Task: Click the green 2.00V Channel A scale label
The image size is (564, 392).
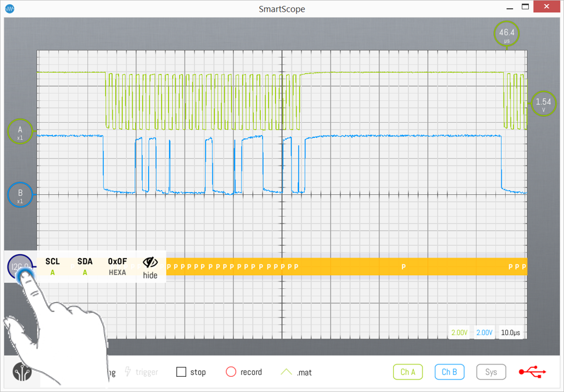Action: 459,333
